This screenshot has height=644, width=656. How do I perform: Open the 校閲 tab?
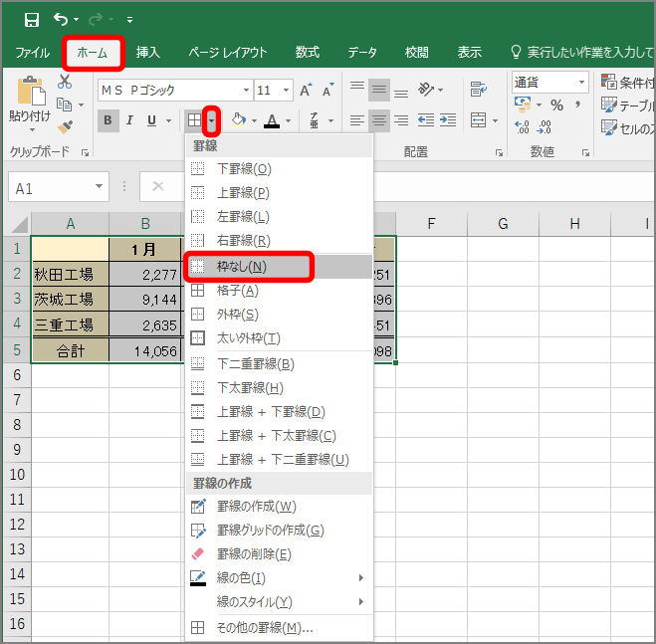(x=416, y=53)
